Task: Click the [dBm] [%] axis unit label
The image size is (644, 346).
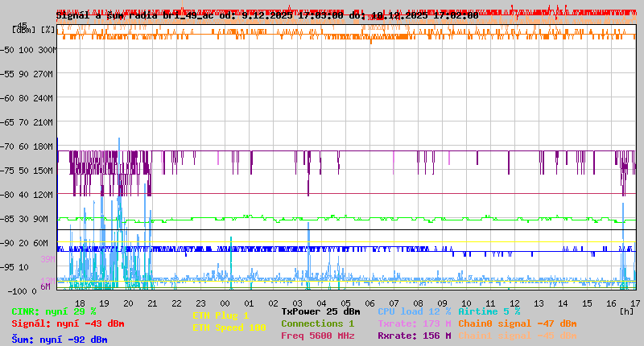Action: coord(34,30)
